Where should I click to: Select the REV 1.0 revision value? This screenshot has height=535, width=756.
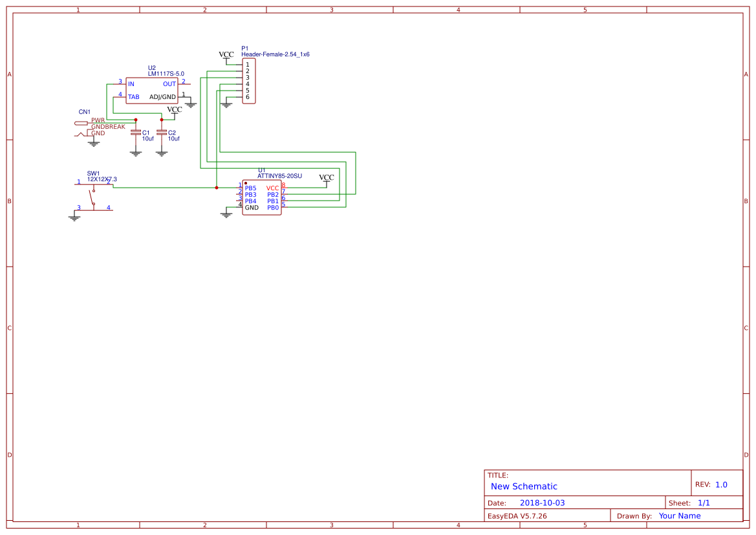coord(721,485)
